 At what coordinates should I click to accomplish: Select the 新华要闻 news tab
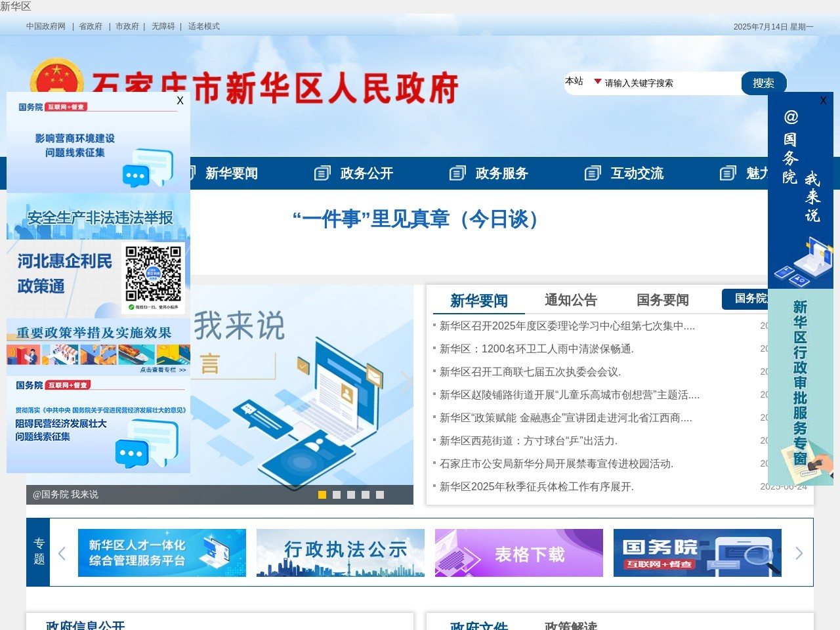click(x=479, y=301)
